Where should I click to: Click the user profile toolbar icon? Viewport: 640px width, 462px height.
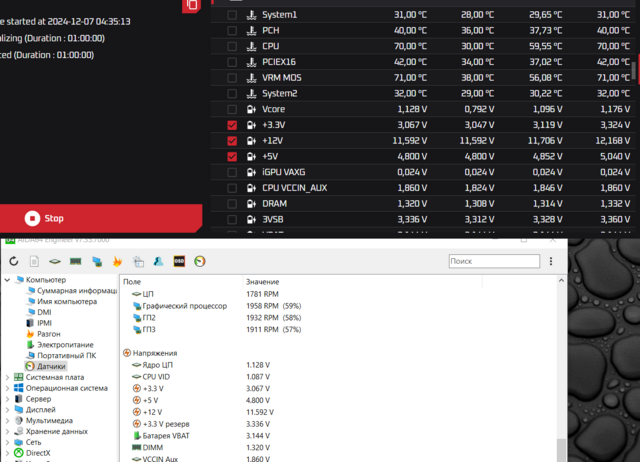(x=159, y=262)
